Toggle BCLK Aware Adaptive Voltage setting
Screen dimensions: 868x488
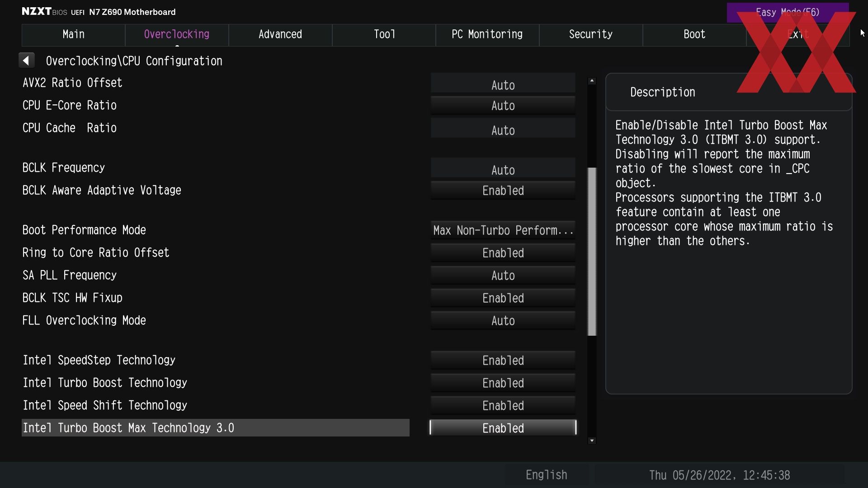pos(503,191)
